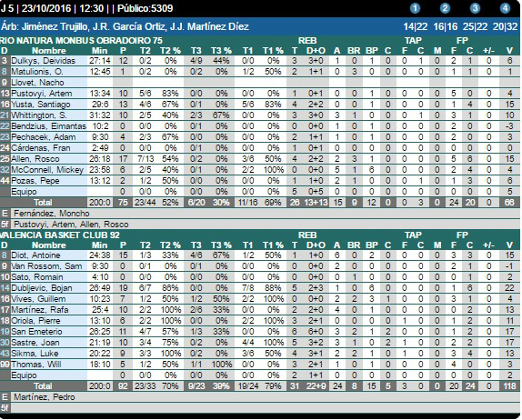Viewport: 522px width, 420px height.
Task: Open player Yusta, Santiago
Action: (41, 105)
